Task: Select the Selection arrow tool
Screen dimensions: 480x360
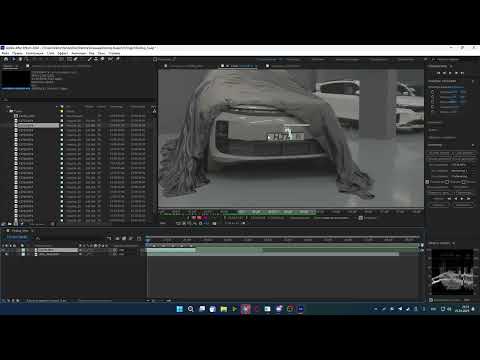Action: click(14, 59)
